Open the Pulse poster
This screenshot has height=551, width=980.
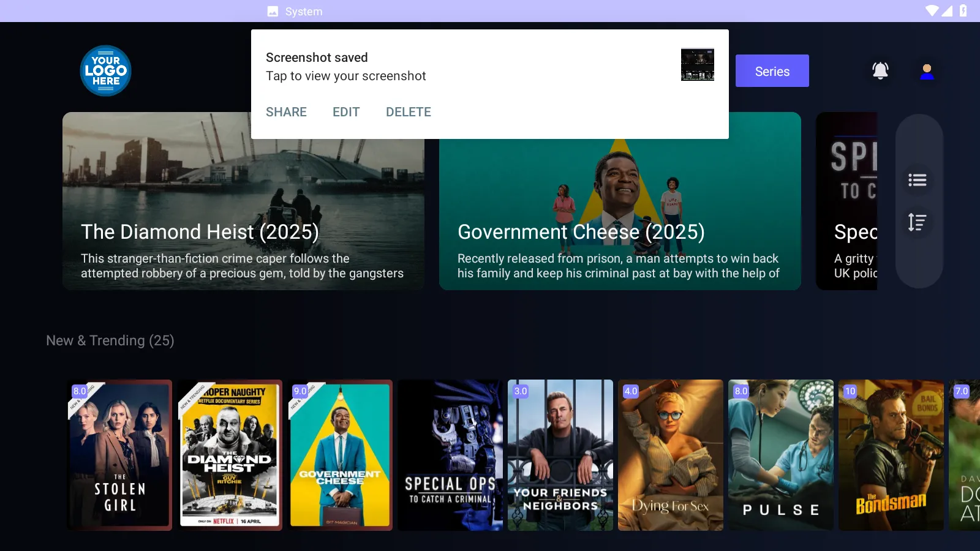(x=781, y=455)
